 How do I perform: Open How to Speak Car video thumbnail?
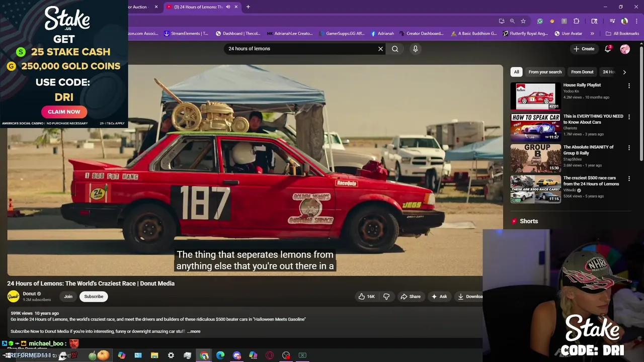click(x=535, y=127)
